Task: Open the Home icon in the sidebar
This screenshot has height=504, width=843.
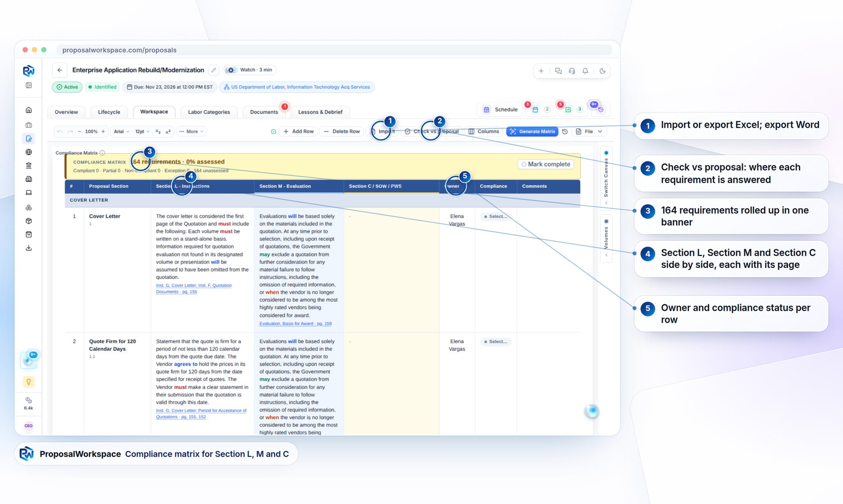Action: pyautogui.click(x=29, y=110)
